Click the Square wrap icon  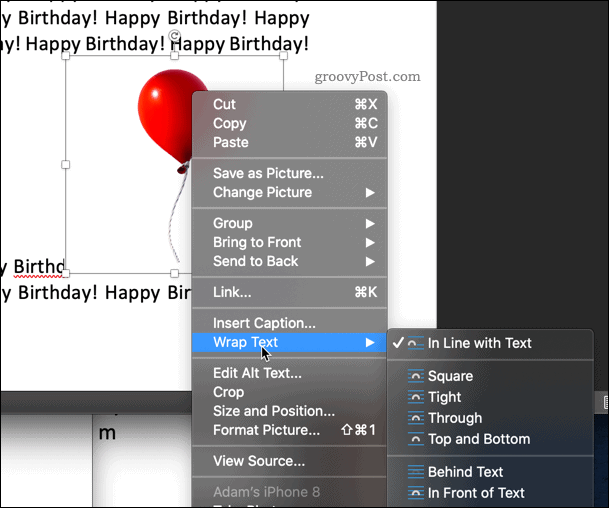click(416, 376)
